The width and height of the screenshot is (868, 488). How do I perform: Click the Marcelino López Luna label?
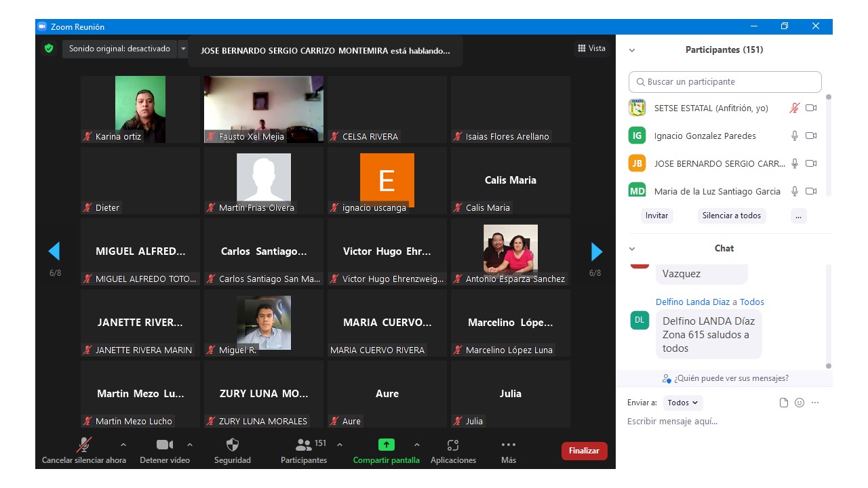509,350
